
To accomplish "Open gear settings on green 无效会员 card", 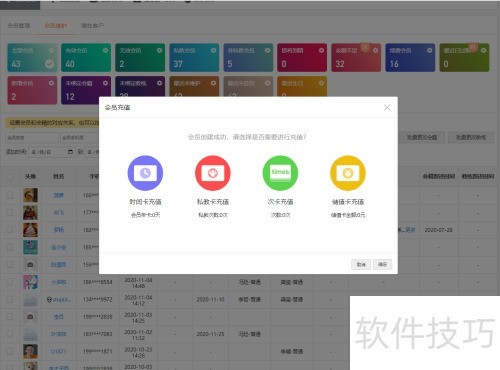I will pyautogui.click(x=159, y=50).
